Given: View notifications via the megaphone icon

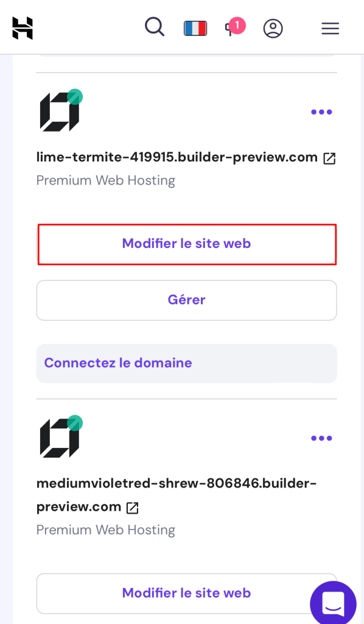Looking at the screenshot, I should [235, 27].
